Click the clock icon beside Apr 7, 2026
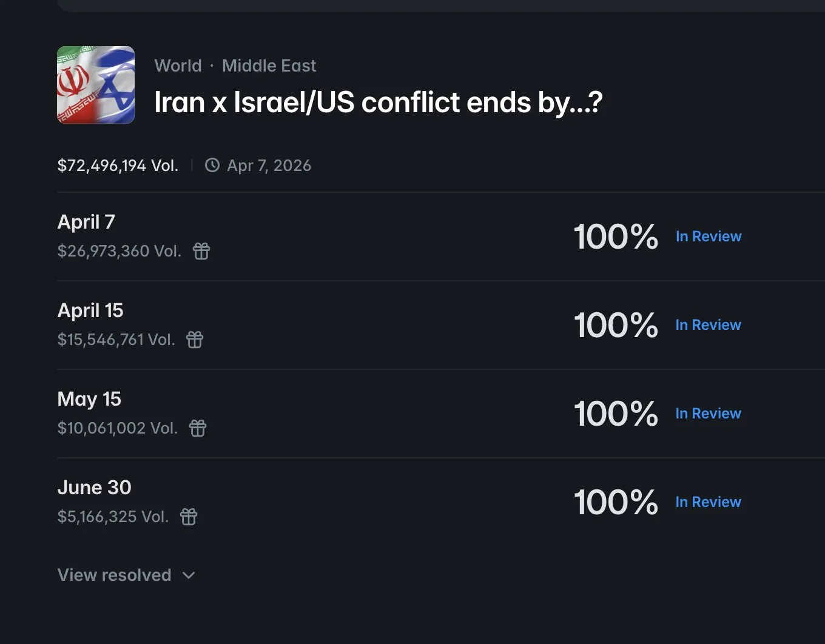 click(212, 166)
